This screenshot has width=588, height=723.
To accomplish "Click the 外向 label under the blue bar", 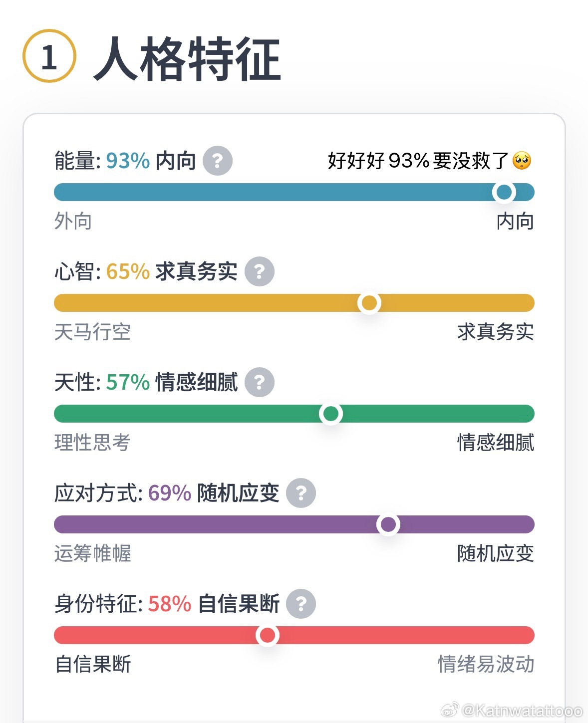I will [73, 221].
